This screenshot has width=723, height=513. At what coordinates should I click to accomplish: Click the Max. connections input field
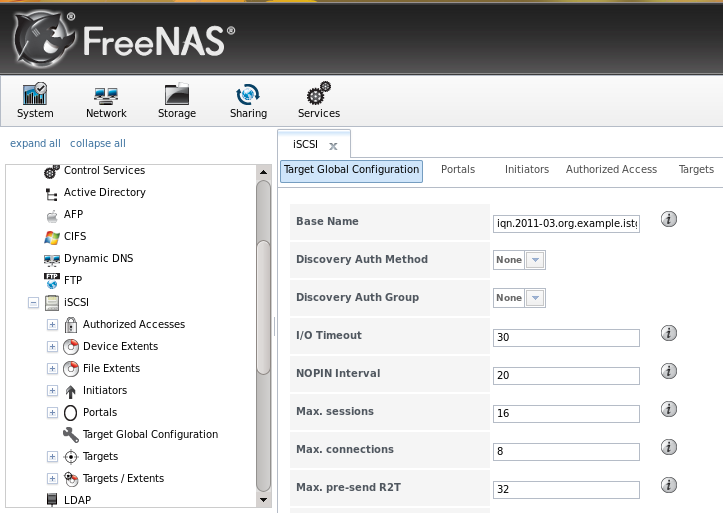click(566, 451)
